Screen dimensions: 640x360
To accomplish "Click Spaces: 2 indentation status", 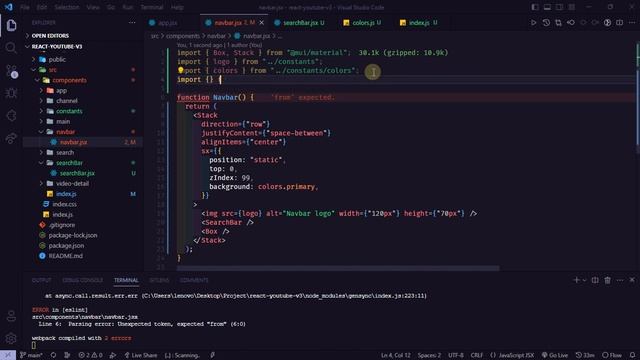I will coord(429,355).
